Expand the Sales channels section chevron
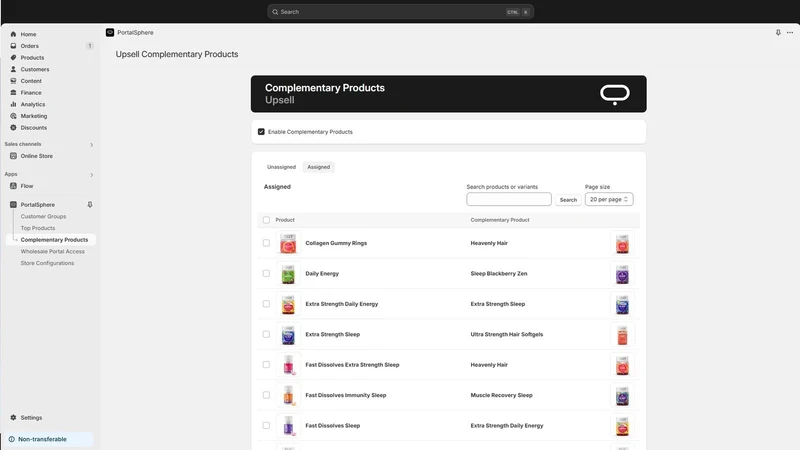 pos(92,145)
